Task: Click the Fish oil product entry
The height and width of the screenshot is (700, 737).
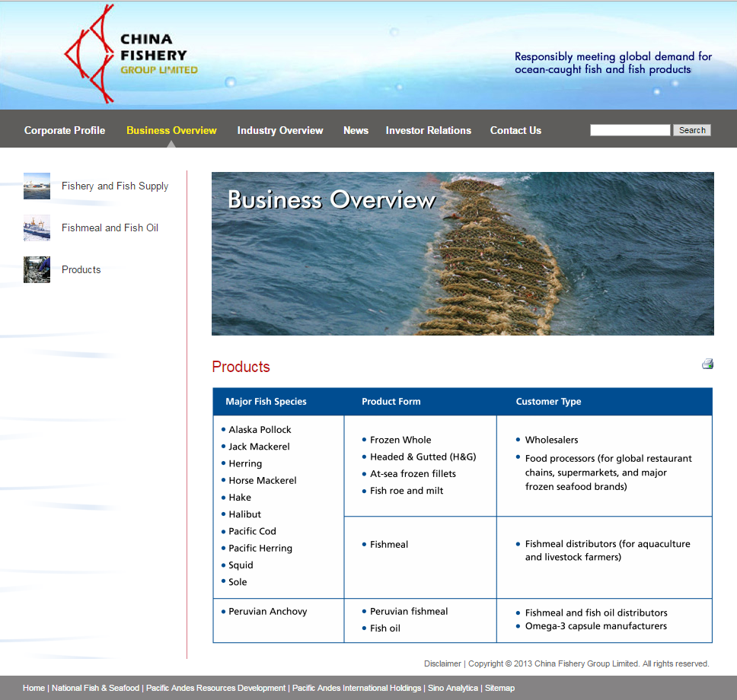Action: click(385, 628)
